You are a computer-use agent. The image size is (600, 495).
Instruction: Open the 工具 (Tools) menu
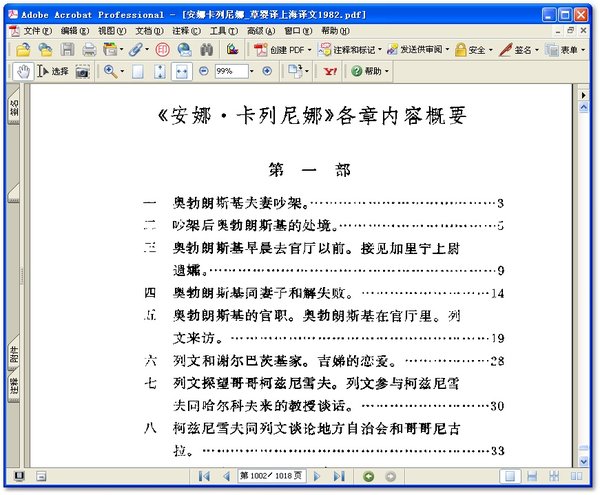tap(223, 31)
